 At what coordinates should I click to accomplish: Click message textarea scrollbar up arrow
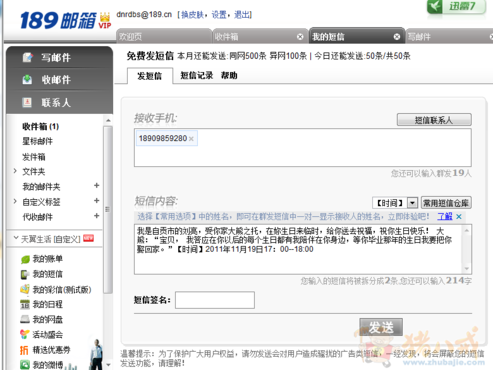(467, 230)
